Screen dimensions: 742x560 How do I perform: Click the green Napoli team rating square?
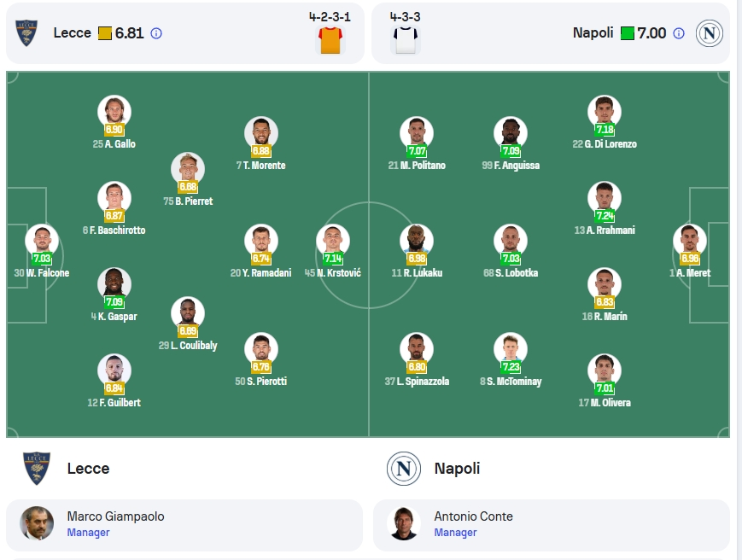[x=627, y=33]
